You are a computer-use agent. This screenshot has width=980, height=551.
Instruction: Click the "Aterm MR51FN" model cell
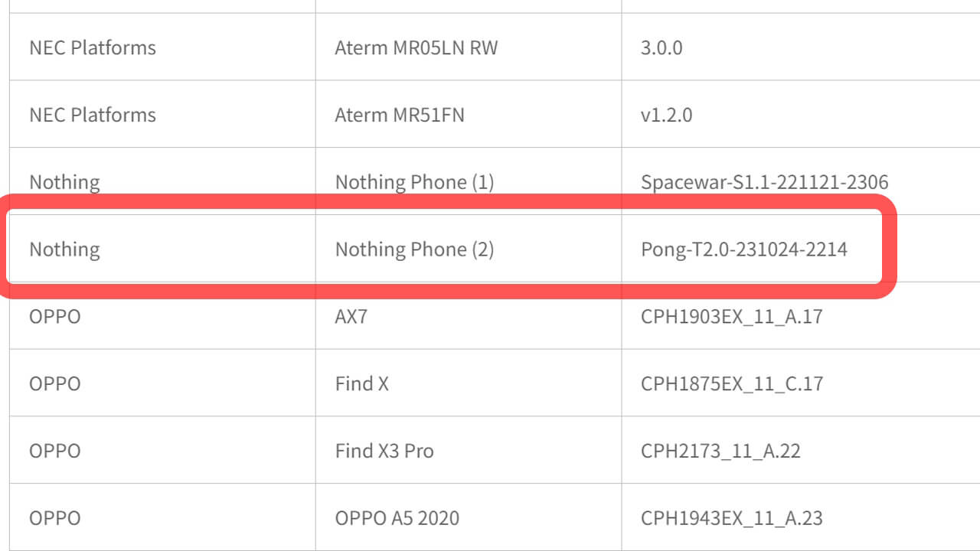click(400, 115)
